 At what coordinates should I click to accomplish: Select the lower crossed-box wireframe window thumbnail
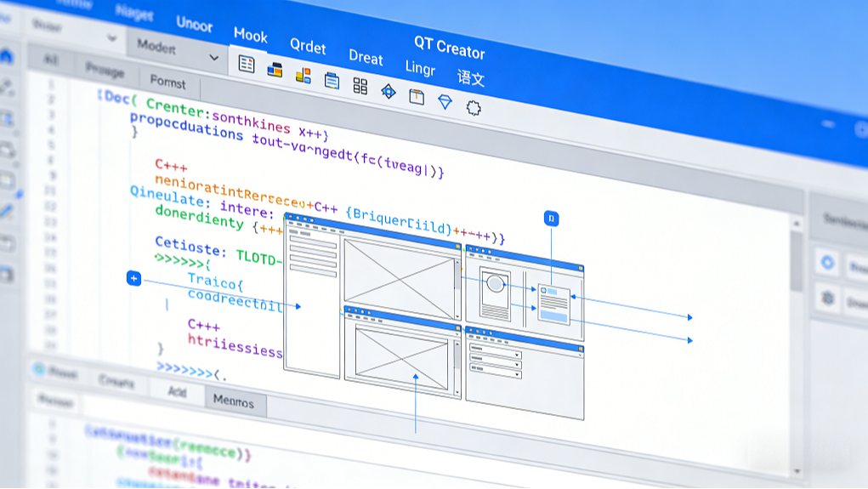pyautogui.click(x=402, y=352)
